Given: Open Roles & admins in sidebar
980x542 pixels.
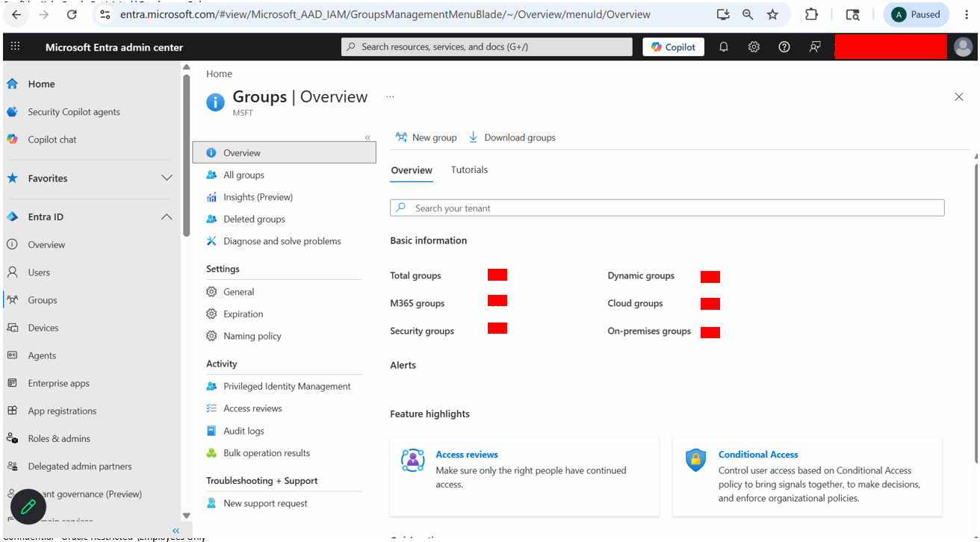Looking at the screenshot, I should [x=59, y=438].
